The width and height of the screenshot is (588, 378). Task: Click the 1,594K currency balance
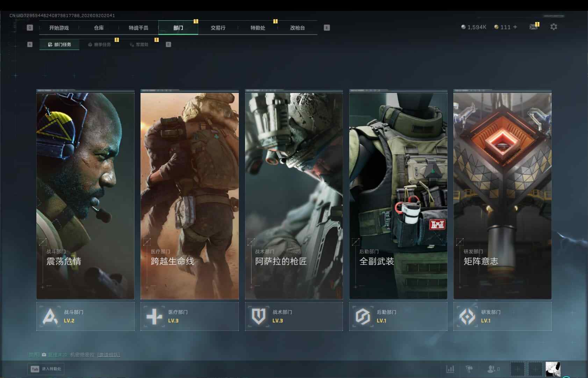pos(477,27)
